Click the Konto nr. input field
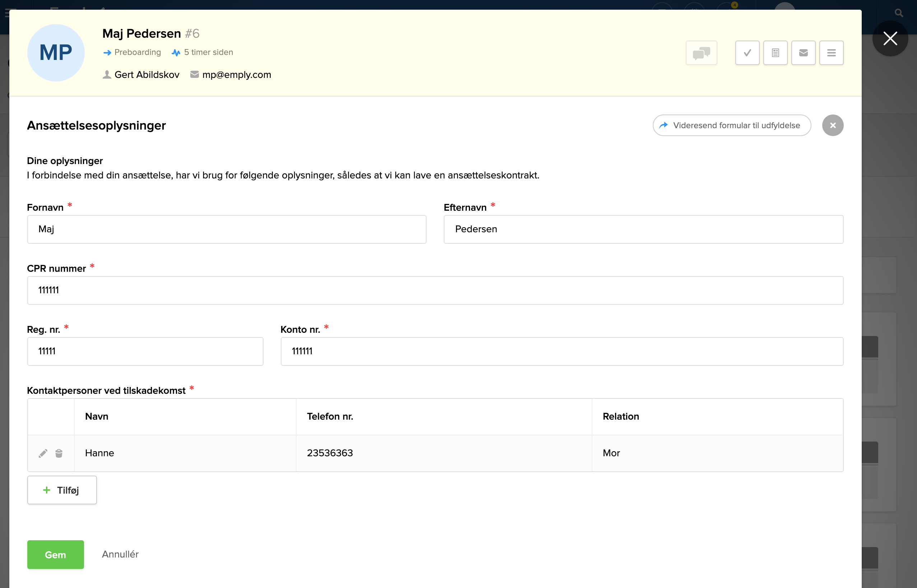917x588 pixels. coord(562,351)
